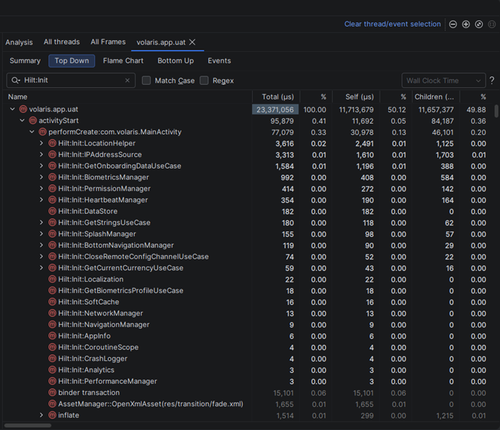
Task: Click the trace icon next to Hilt:Init:DataStore
Action: (52, 211)
